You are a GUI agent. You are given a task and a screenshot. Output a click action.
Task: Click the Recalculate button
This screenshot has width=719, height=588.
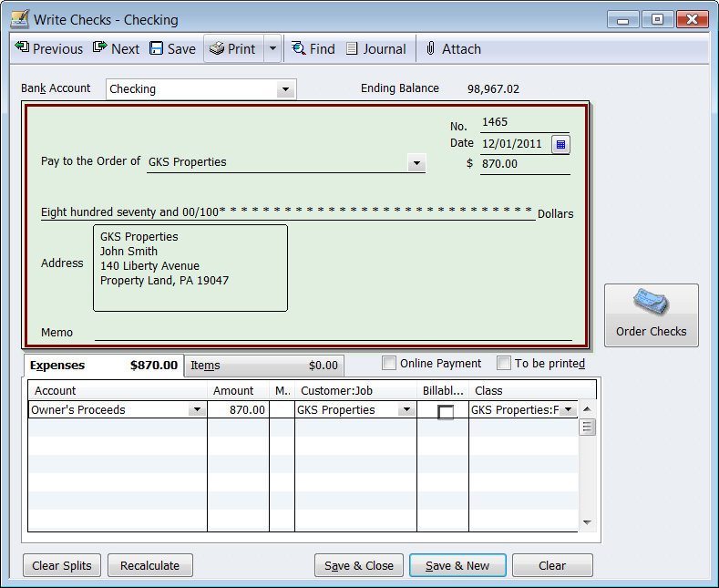coord(150,565)
